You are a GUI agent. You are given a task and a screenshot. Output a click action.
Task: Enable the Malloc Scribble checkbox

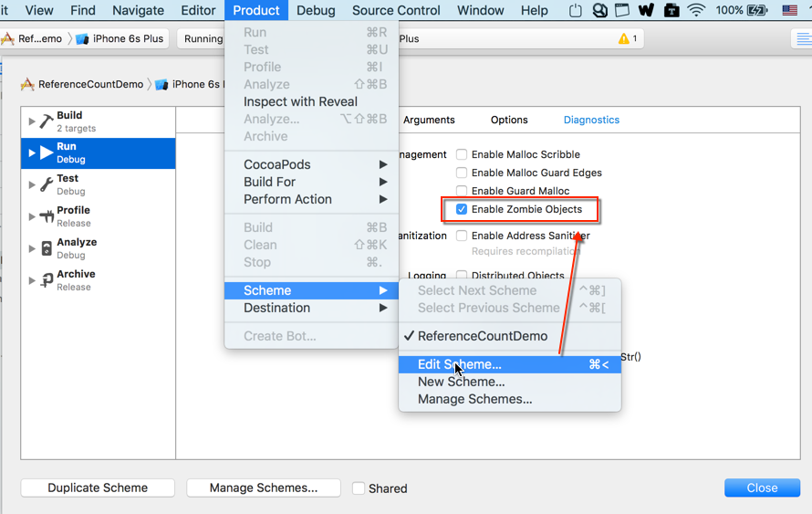462,154
